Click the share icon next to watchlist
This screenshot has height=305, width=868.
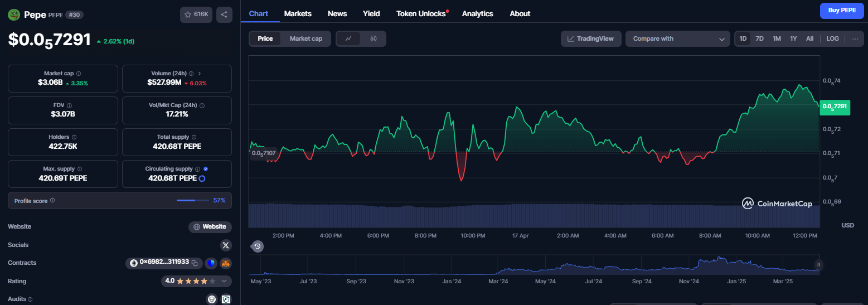tap(224, 14)
